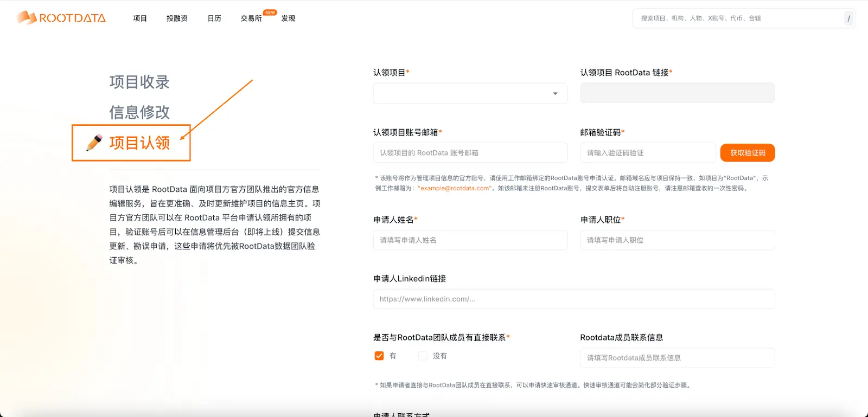Switch to the 信息修改 section
Screen dimensions: 868x417
(139, 112)
